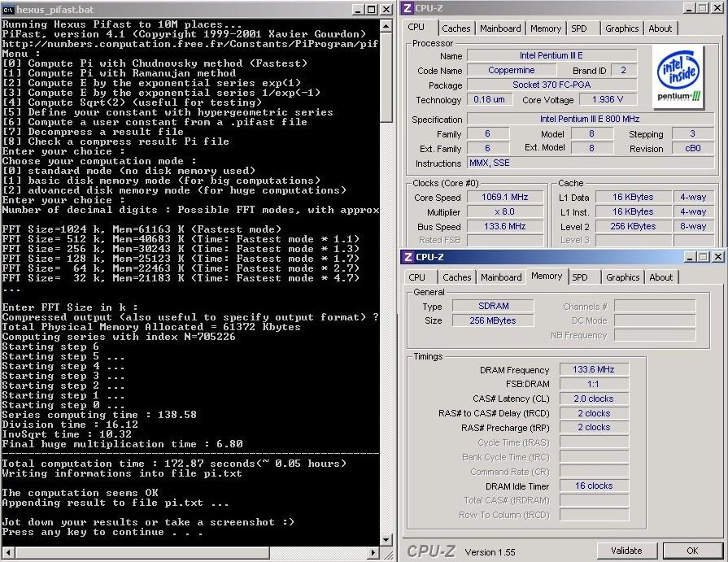Click the command prompt icon in the hexus_pifast title bar
Image resolution: width=728 pixels, height=562 pixels.
tap(8, 9)
